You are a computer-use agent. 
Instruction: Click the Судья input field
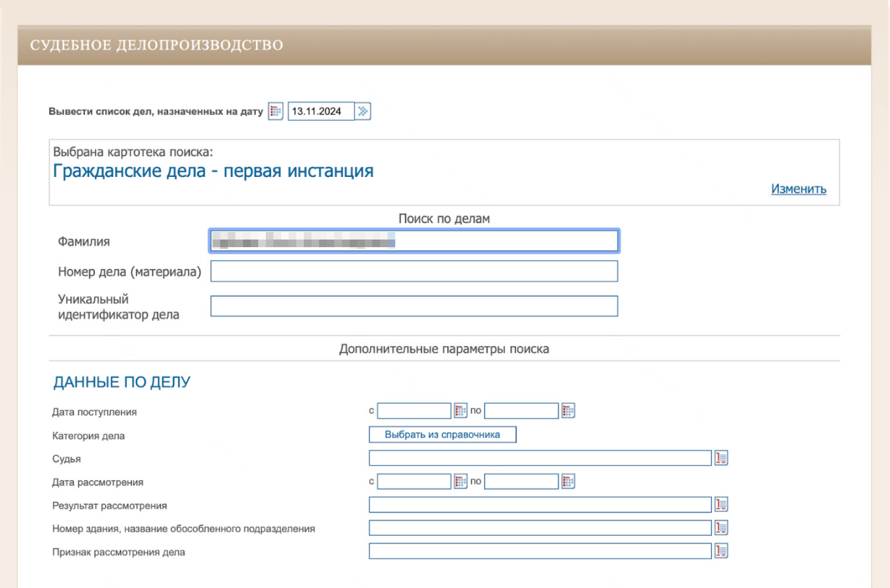[540, 458]
